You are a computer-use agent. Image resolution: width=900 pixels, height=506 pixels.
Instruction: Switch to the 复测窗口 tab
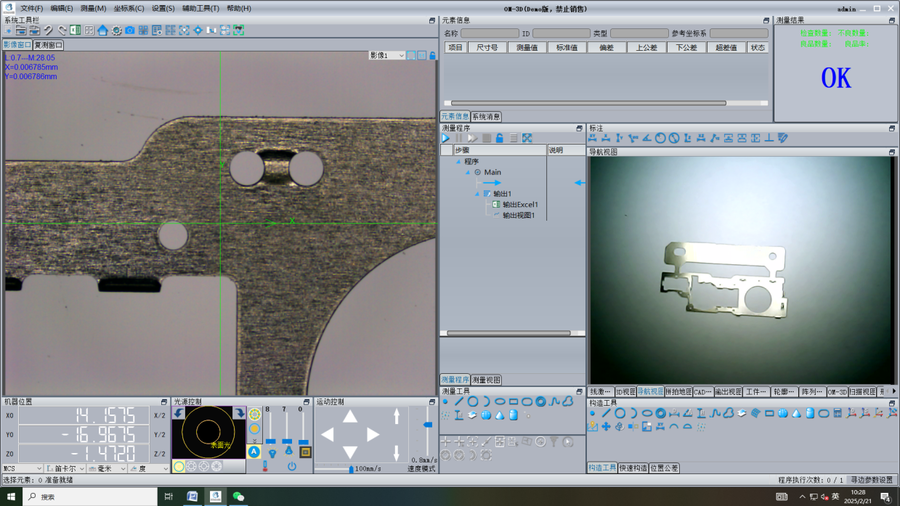coord(49,45)
